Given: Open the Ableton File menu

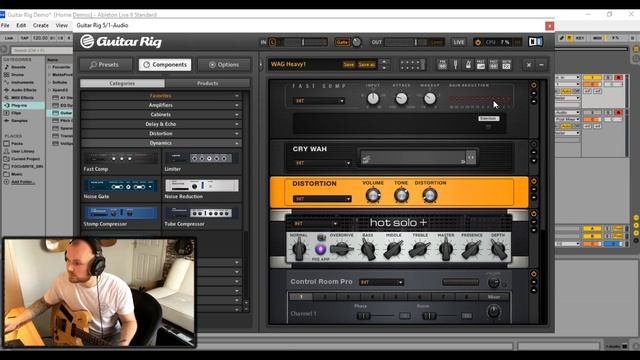Looking at the screenshot, I should (x=5, y=25).
